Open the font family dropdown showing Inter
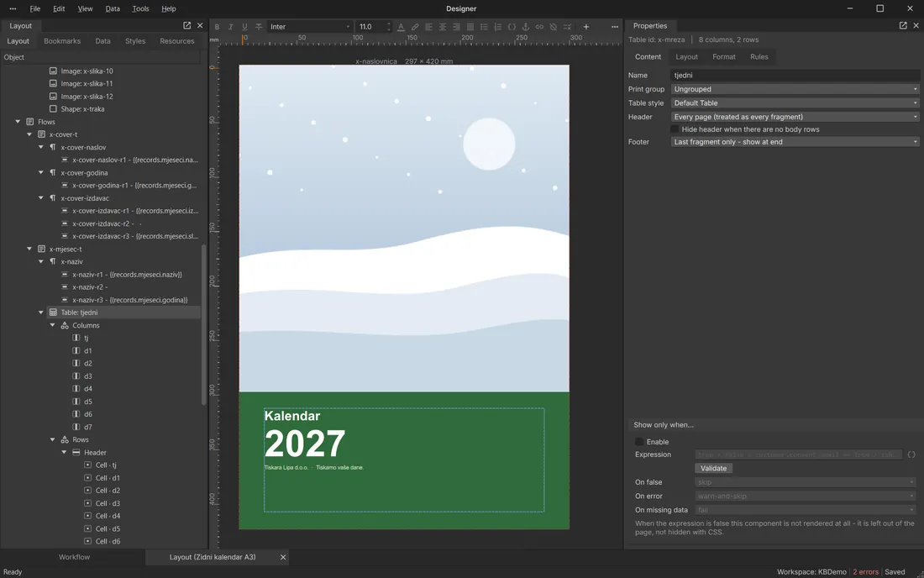The height and width of the screenshot is (578, 924). (310, 27)
